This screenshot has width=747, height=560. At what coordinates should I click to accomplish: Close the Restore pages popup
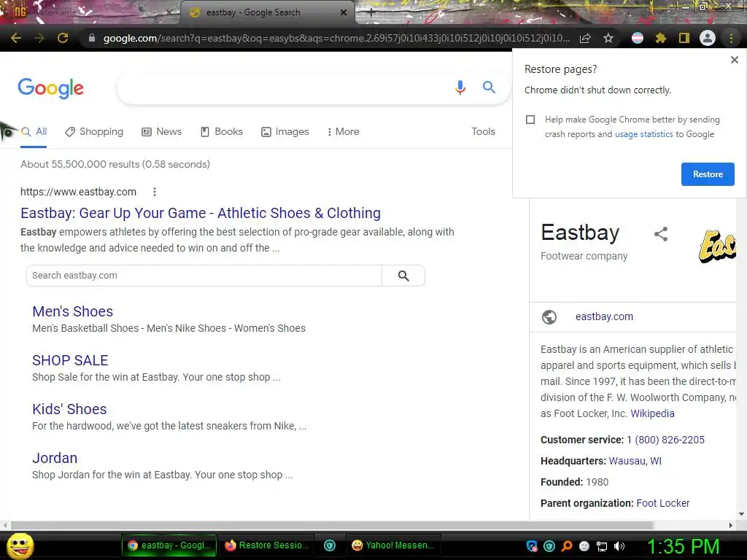click(734, 60)
